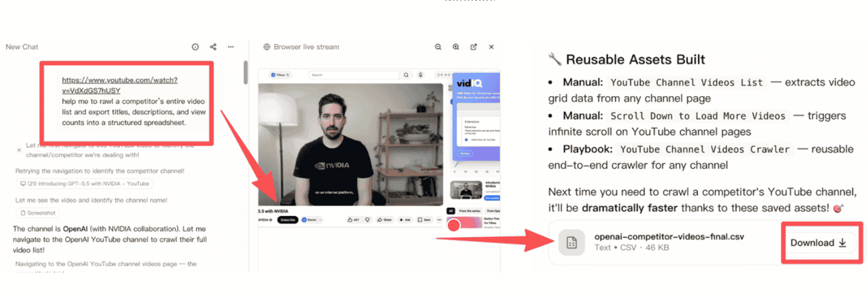Click the YouTube voice search microphone
This screenshot has width=868, height=297.
[x=421, y=74]
